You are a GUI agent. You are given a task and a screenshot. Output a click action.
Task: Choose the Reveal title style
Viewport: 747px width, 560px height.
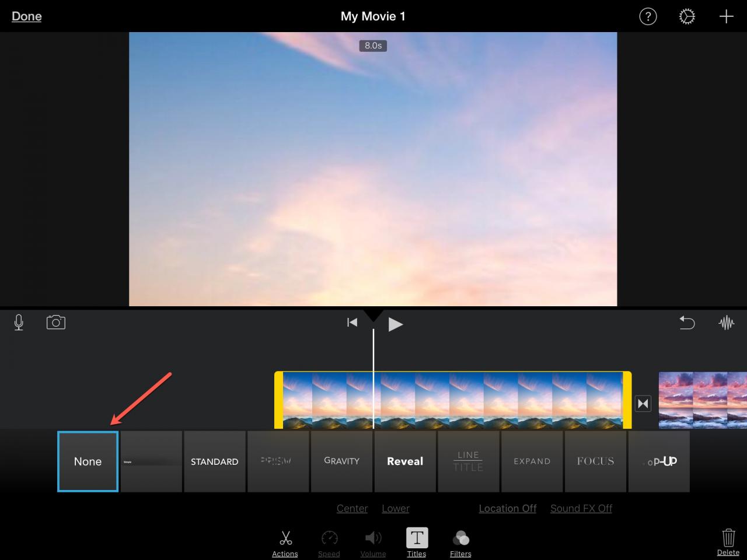(x=405, y=461)
